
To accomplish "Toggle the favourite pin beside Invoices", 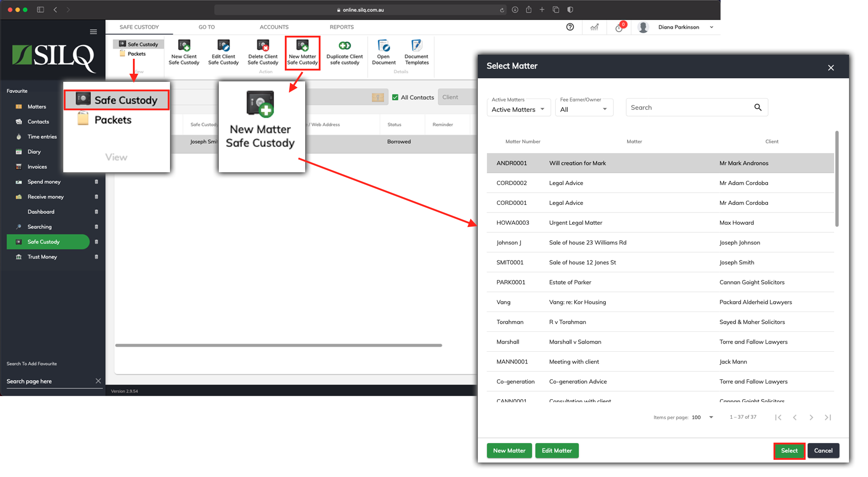I will click(96, 166).
